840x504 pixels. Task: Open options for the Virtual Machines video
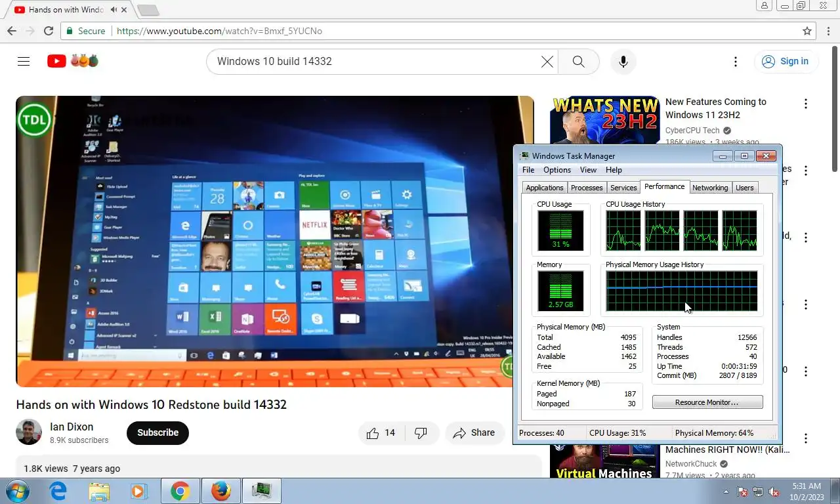(805, 438)
